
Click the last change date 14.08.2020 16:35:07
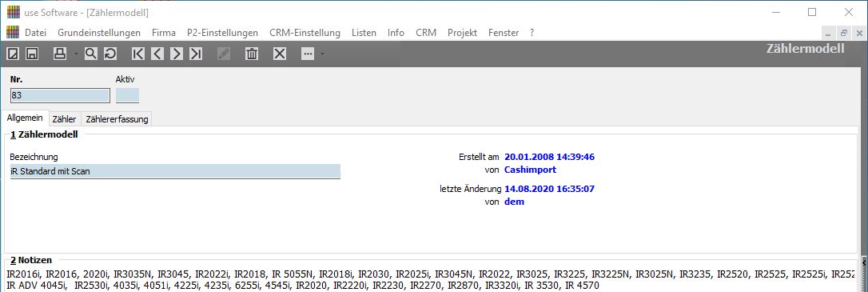pyautogui.click(x=550, y=189)
